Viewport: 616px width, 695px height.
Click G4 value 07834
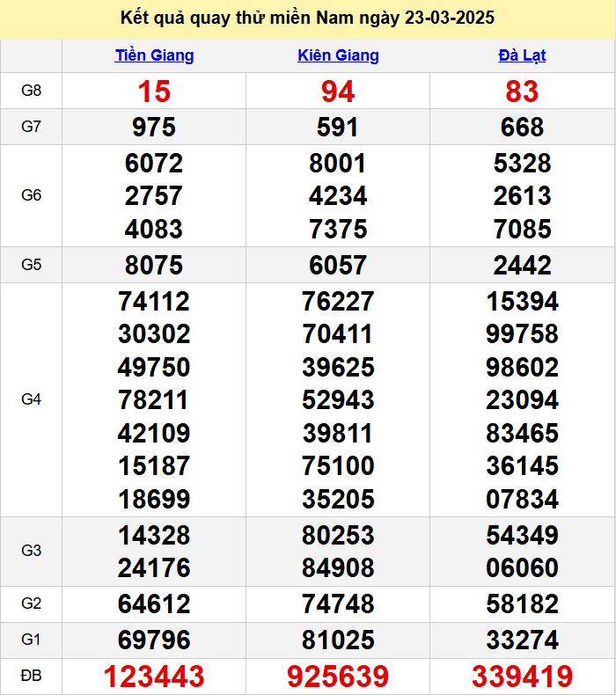click(523, 499)
